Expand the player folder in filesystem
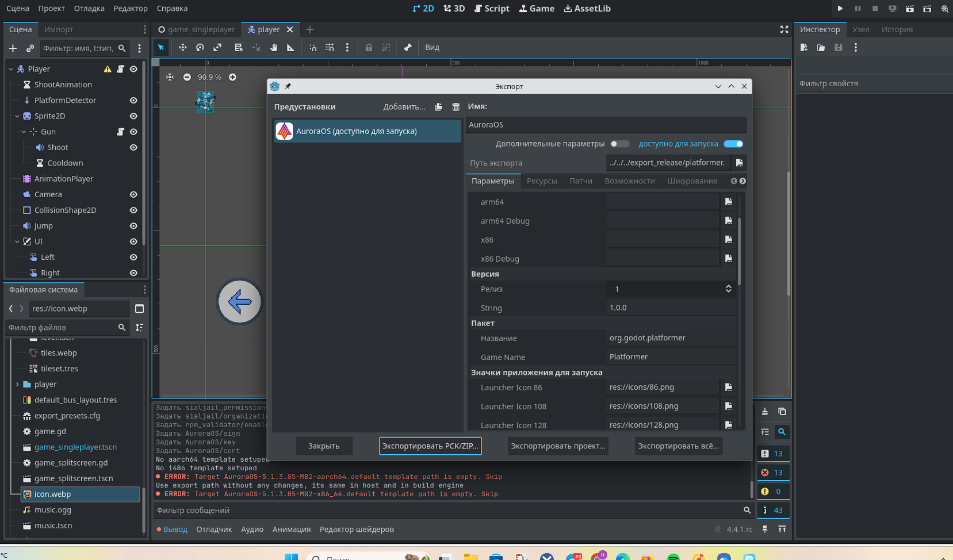 [x=17, y=384]
